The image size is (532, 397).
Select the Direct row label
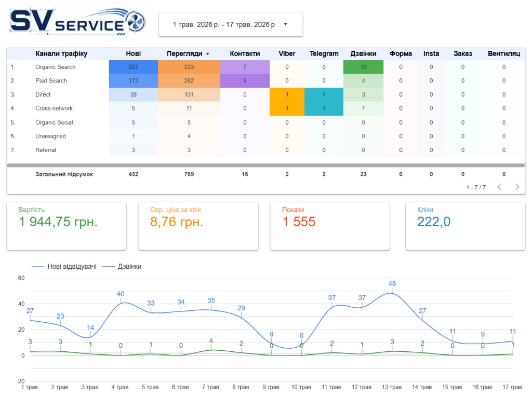(x=43, y=94)
